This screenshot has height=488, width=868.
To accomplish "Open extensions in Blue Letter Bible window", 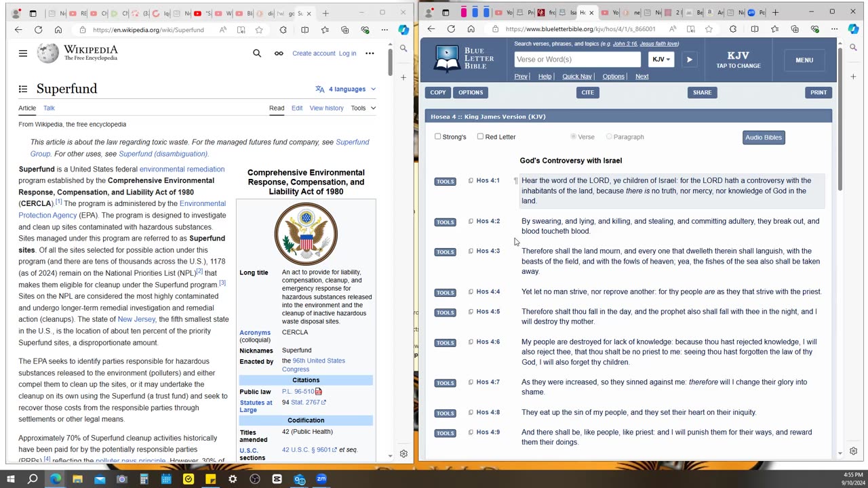I will click(x=733, y=29).
